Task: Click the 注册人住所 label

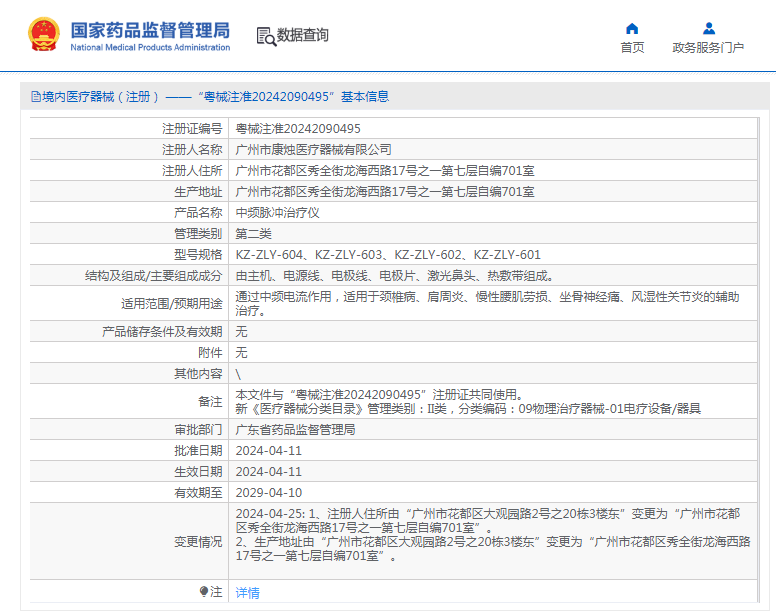Action: [x=192, y=171]
